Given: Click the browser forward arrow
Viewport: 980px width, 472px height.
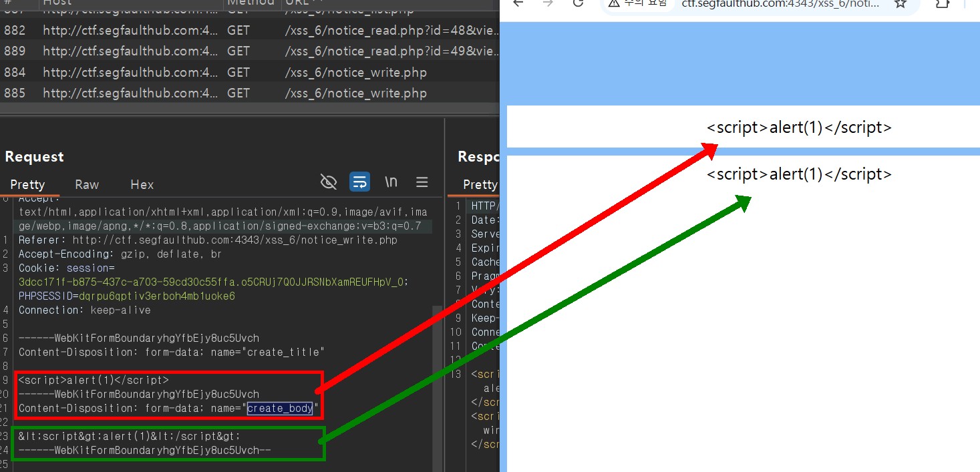Looking at the screenshot, I should (548, 3).
